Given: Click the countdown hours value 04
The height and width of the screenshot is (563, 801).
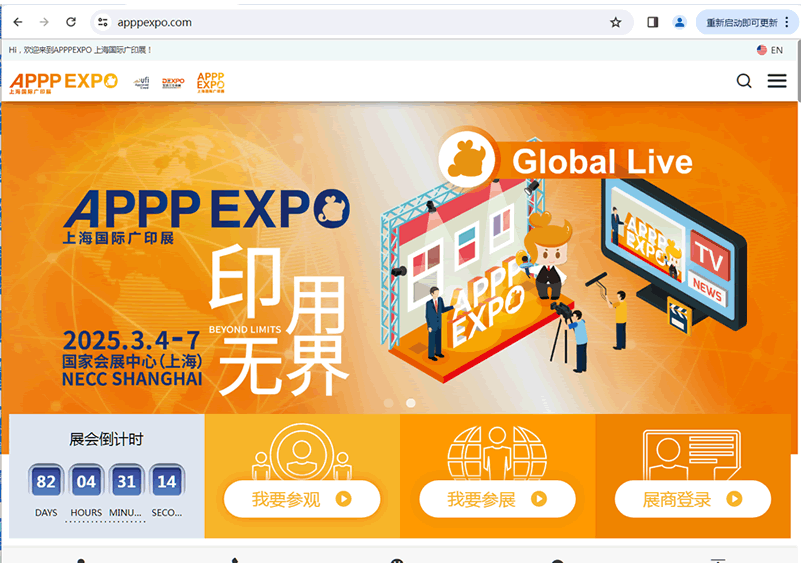Looking at the screenshot, I should click(x=86, y=481).
